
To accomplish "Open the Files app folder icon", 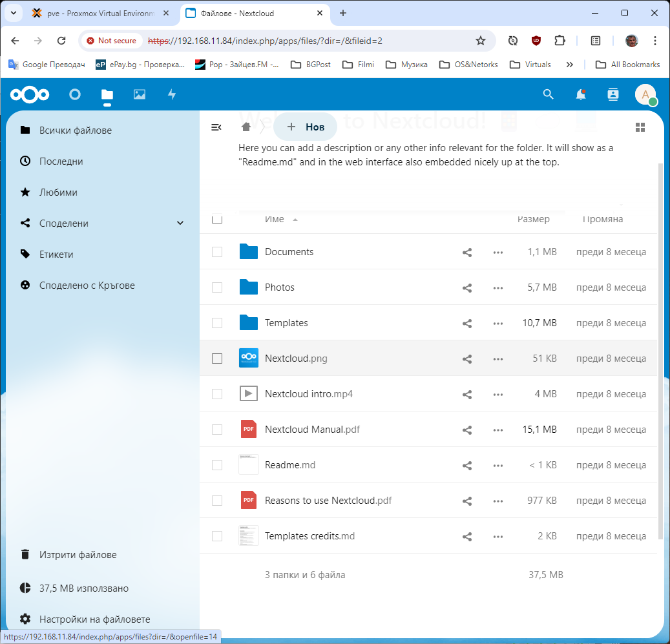I will click(x=107, y=94).
